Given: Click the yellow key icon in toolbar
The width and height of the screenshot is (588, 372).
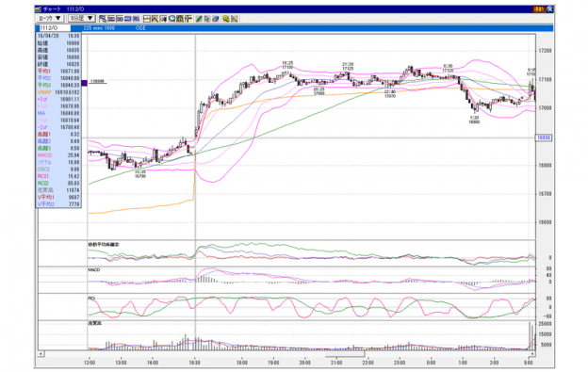Looking at the screenshot, I should pyautogui.click(x=226, y=18).
